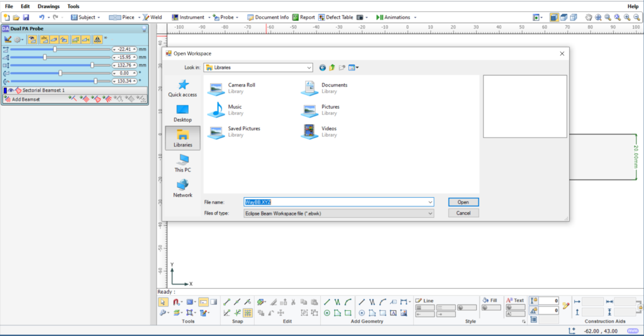Toggle visibility eye of Sectorial Beamset 1

click(x=11, y=90)
